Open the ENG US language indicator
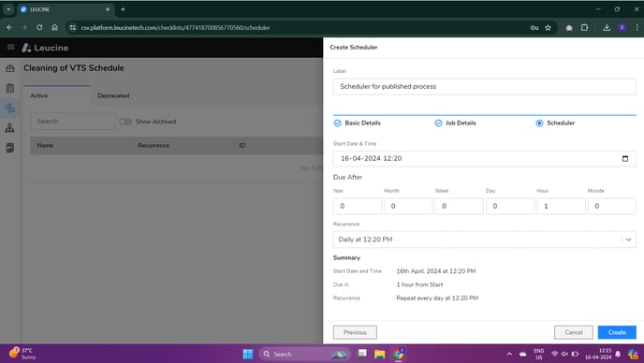Screen dimensions: 644x363 pyautogui.click(x=539, y=354)
